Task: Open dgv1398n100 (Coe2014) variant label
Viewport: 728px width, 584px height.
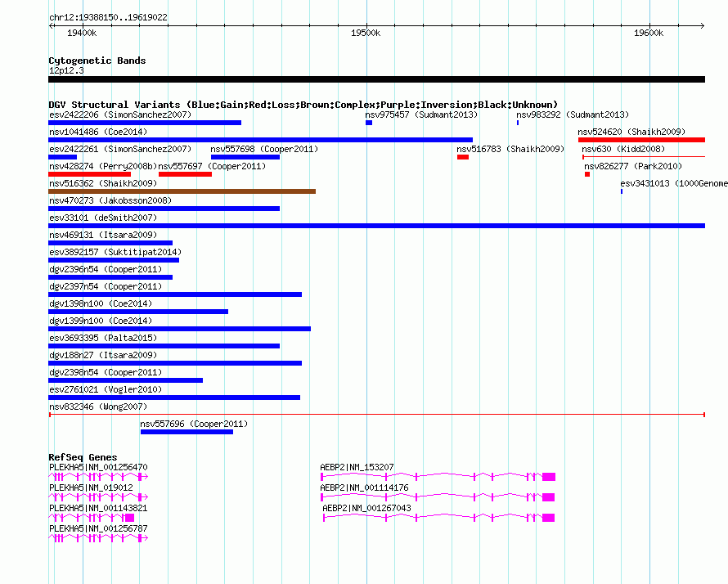Action: tap(101, 303)
